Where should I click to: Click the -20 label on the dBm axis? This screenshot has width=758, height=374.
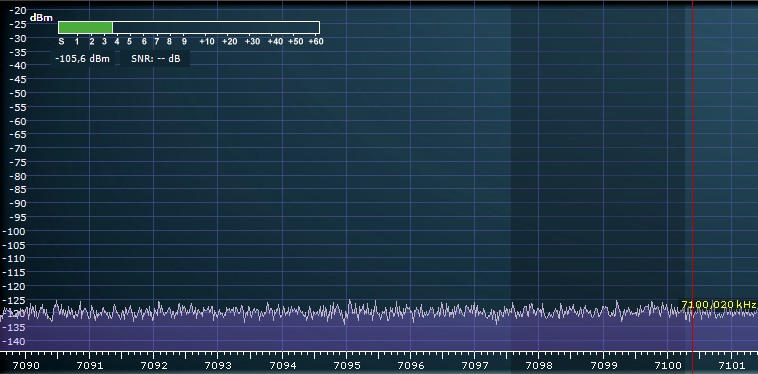pos(18,10)
